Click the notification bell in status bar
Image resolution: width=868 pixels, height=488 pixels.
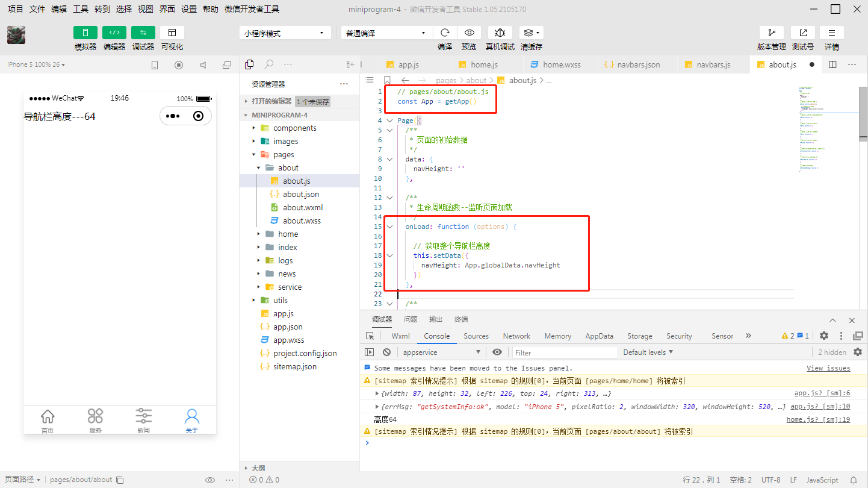tap(854, 480)
